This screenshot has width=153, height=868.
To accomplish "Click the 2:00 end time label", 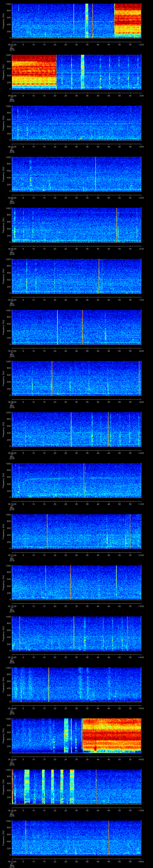I will (x=141, y=44).
